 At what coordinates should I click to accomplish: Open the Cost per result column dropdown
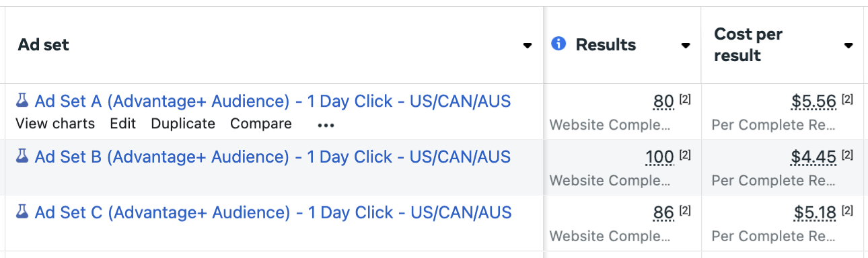click(x=848, y=46)
